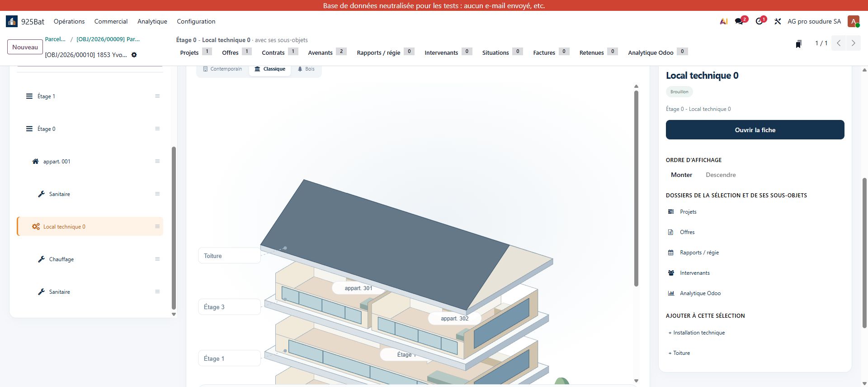The image size is (868, 387).
Task: Open the Opérations menu
Action: click(x=69, y=21)
